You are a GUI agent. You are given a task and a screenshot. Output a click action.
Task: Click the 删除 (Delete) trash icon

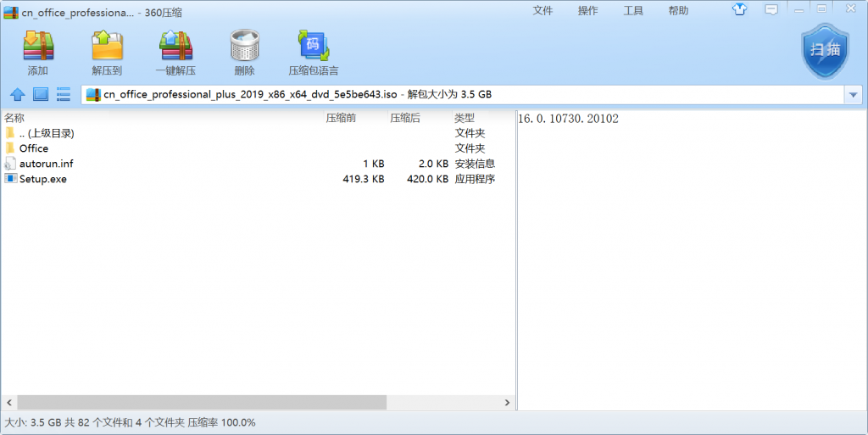pyautogui.click(x=245, y=46)
